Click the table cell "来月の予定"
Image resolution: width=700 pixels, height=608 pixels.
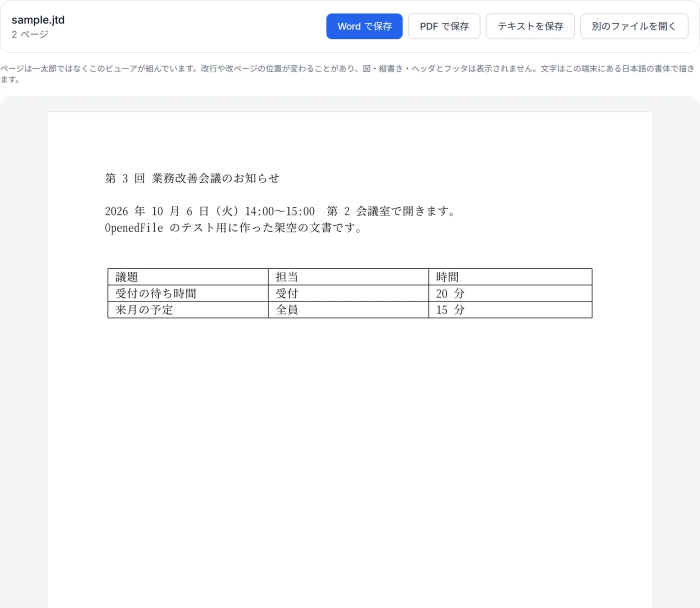pyautogui.click(x=188, y=309)
